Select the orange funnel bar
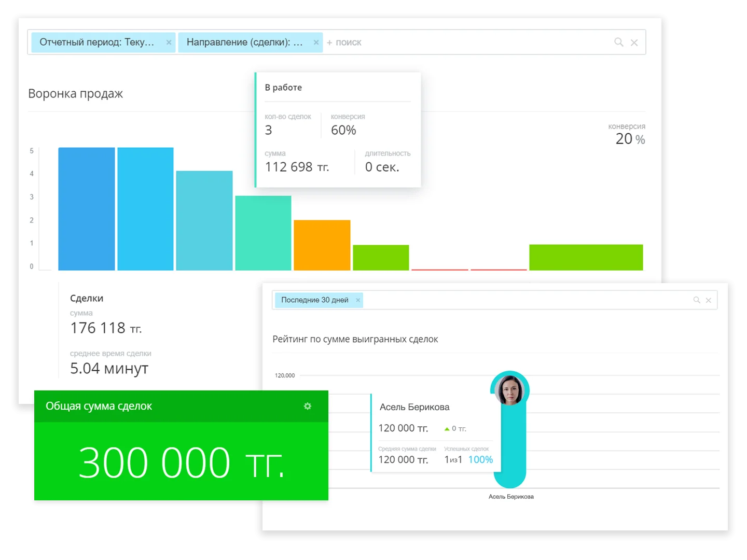747x560 pixels. coord(322,245)
